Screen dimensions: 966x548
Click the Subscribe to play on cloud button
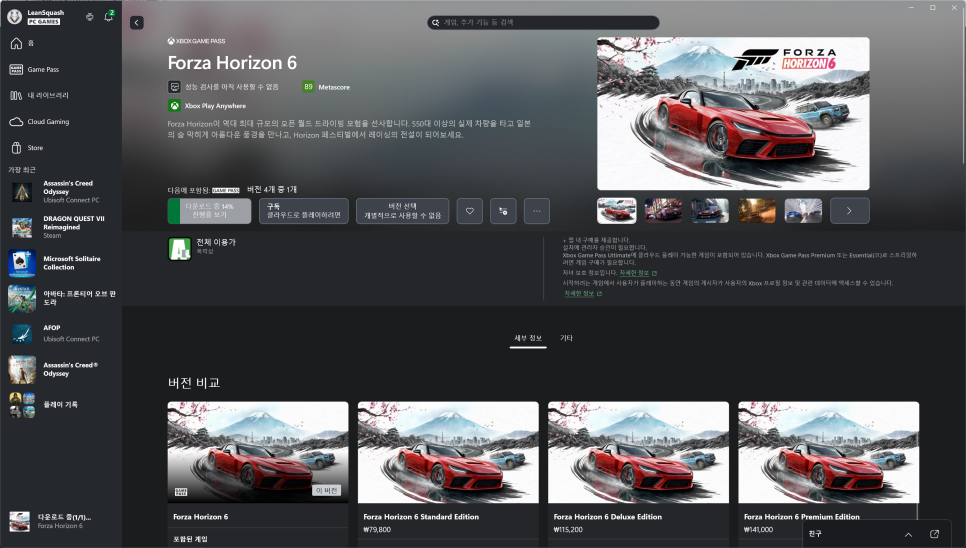pyautogui.click(x=304, y=211)
